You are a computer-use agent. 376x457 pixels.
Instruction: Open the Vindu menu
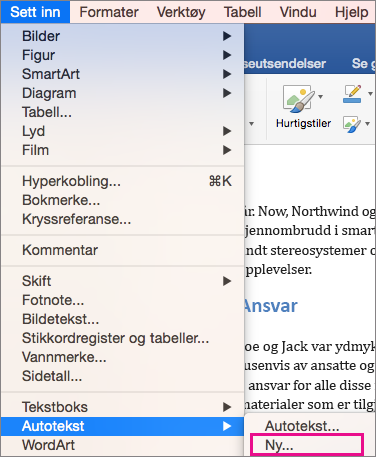(298, 12)
